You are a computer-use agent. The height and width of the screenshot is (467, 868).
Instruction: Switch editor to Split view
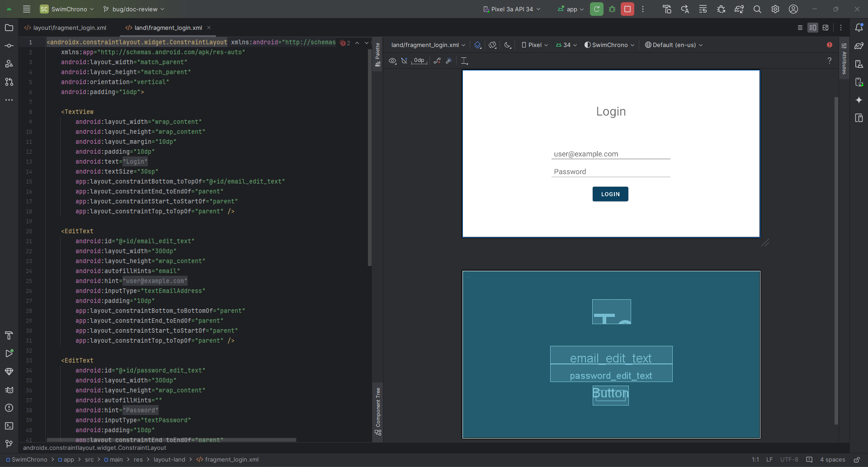click(x=813, y=28)
